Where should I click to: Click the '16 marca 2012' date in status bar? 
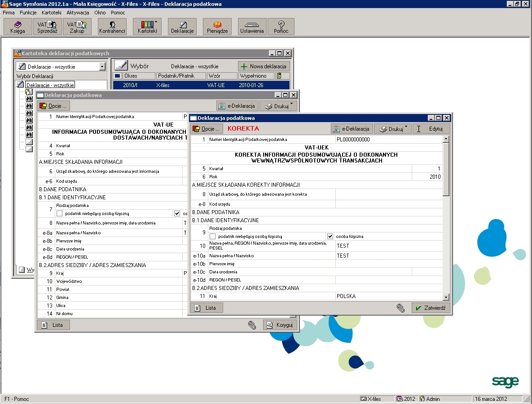click(x=491, y=399)
